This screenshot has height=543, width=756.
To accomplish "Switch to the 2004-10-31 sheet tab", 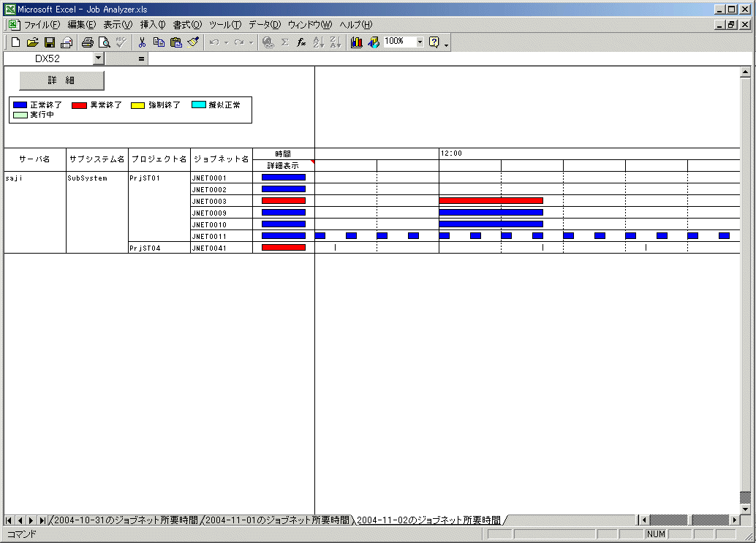I will tap(126, 520).
